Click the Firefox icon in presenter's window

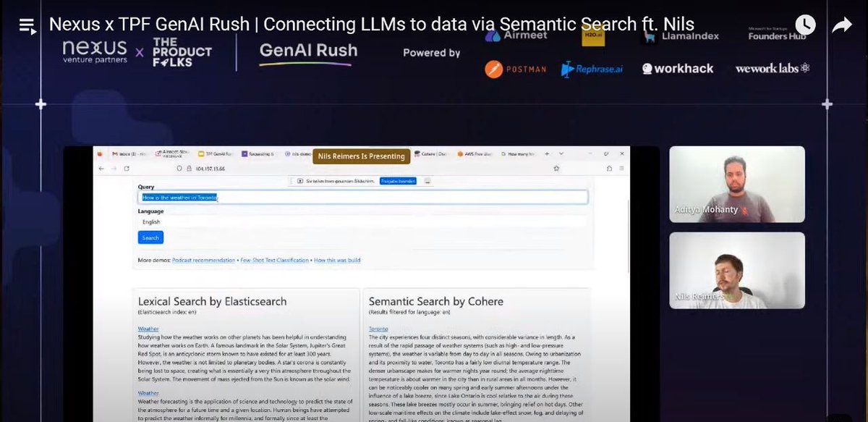101,154
